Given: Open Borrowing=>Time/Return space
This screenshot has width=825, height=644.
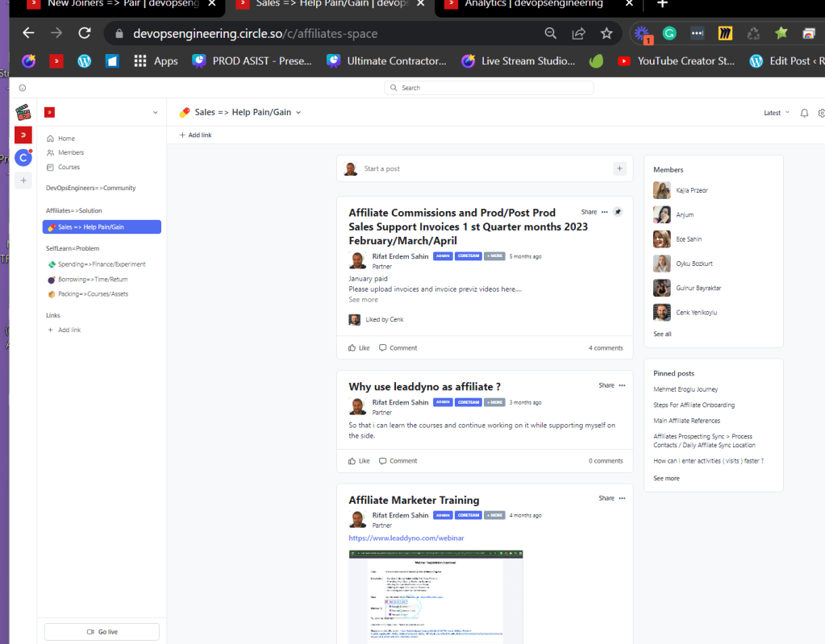Looking at the screenshot, I should coord(88,279).
